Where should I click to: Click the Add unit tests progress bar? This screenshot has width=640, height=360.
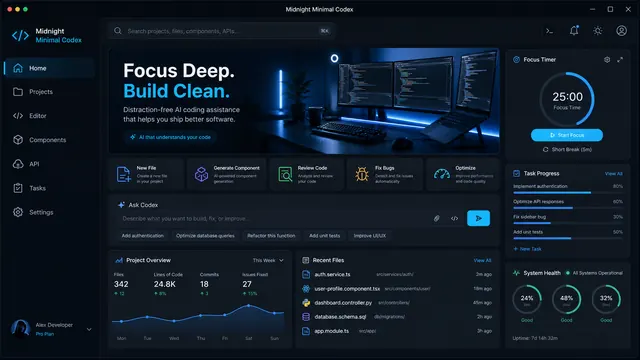click(568, 238)
